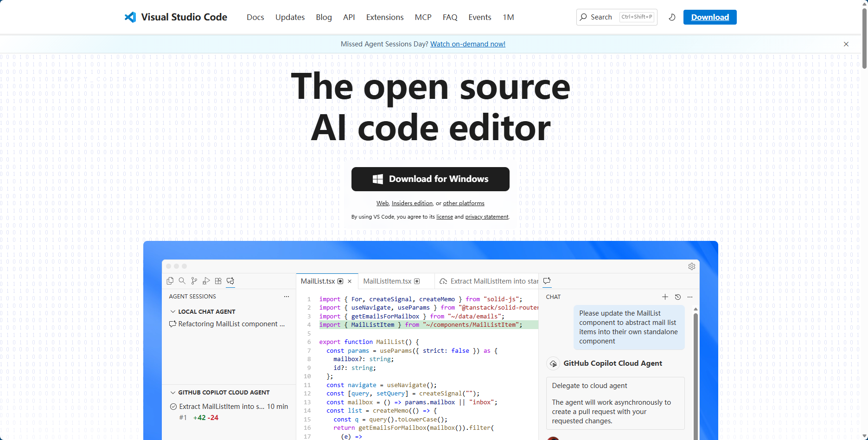This screenshot has height=440, width=868.
Task: Collapse the Local Chat Agent section
Action: coord(173,312)
